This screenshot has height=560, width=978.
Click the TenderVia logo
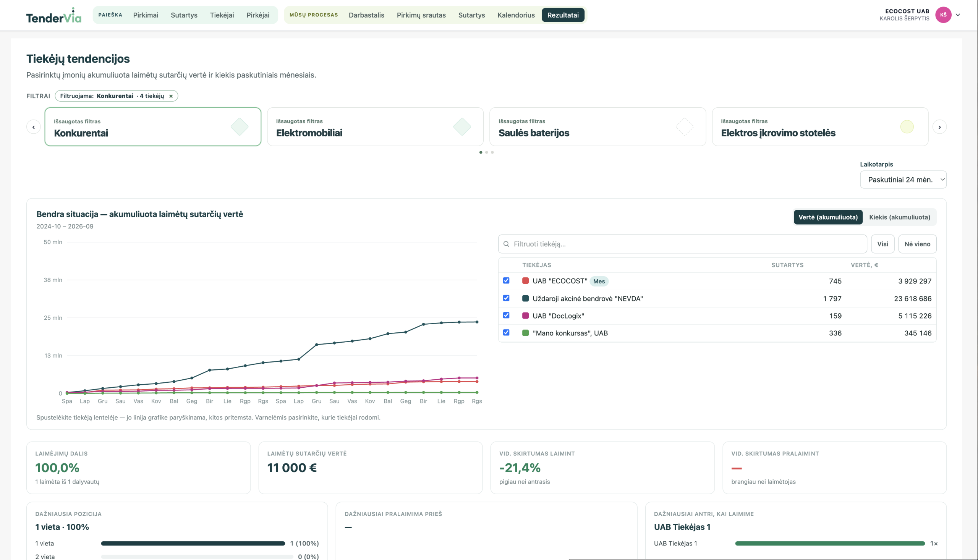[x=54, y=15]
